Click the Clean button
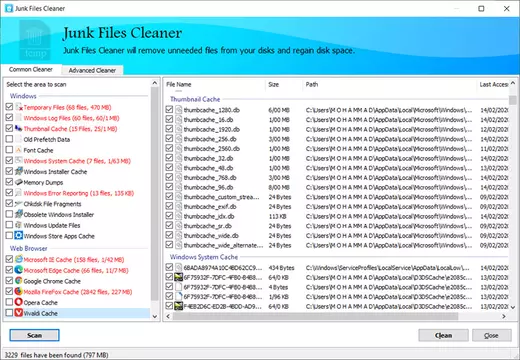 click(443, 335)
